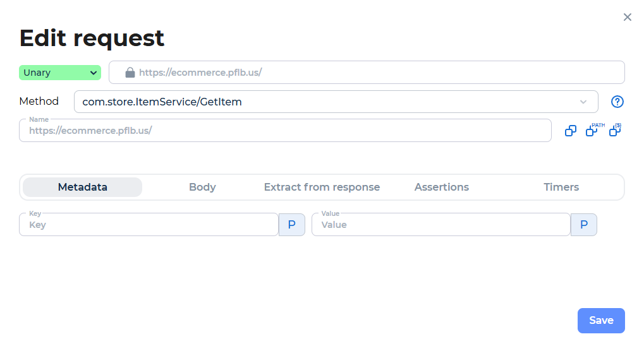Click the P parameter button next to Key
The width and height of the screenshot is (644, 351).
click(291, 225)
